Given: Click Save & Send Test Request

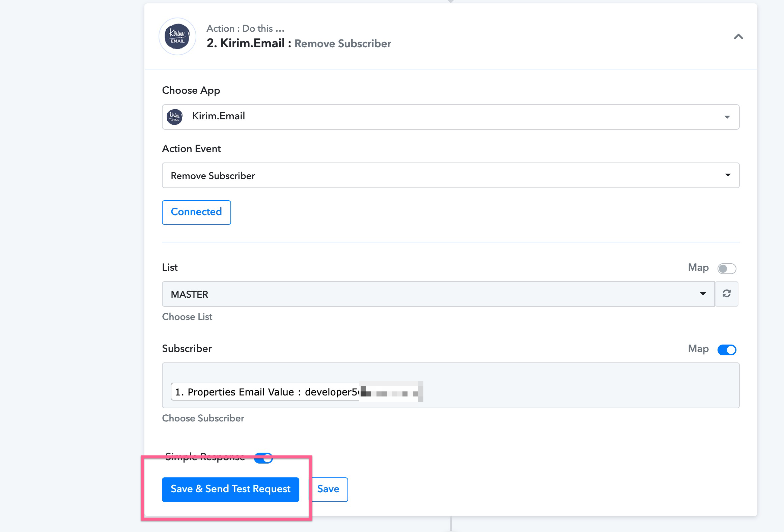Looking at the screenshot, I should (x=230, y=490).
